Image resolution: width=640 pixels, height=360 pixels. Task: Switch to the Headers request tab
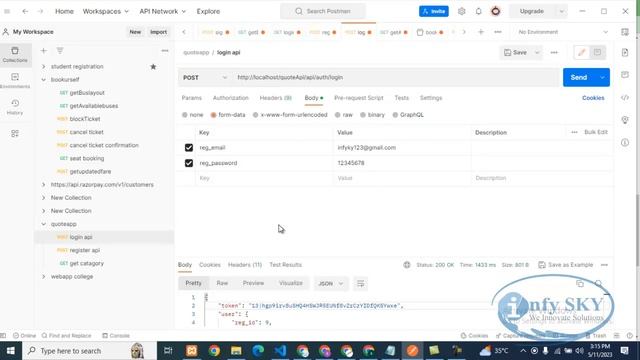[x=276, y=98]
